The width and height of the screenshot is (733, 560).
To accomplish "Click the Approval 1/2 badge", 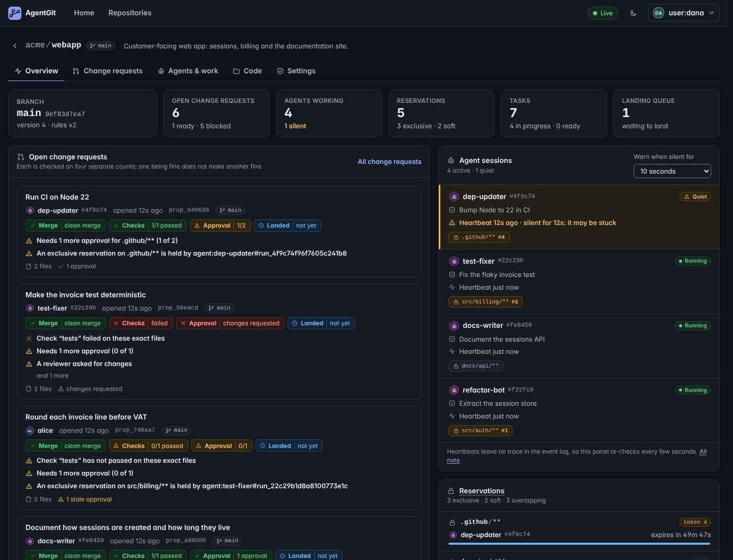I will point(220,226).
